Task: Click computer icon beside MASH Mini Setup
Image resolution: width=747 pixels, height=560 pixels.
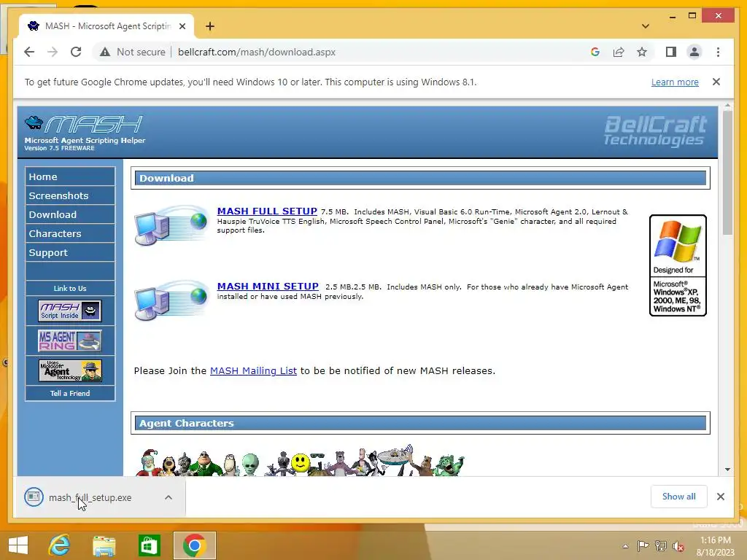Action: point(171,300)
